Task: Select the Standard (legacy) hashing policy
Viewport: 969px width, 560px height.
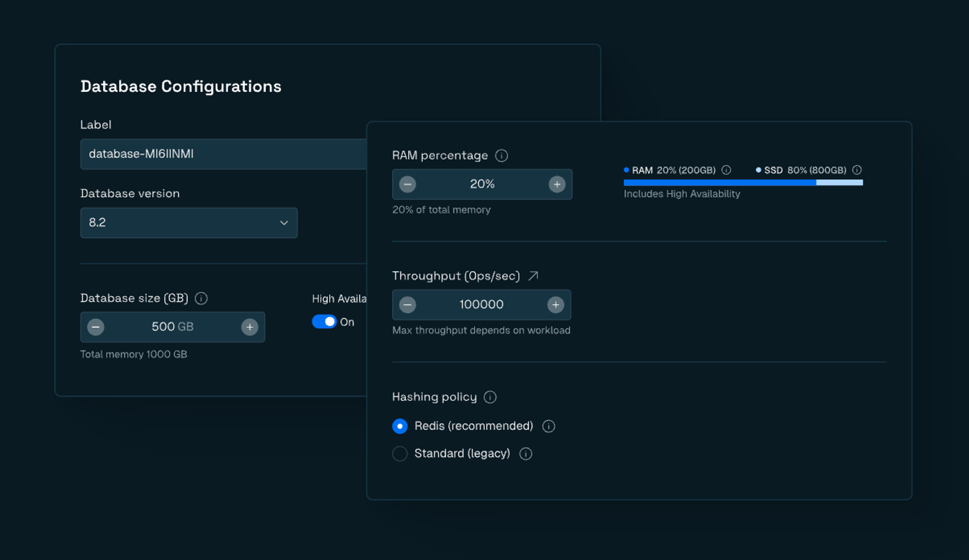Action: pos(400,454)
